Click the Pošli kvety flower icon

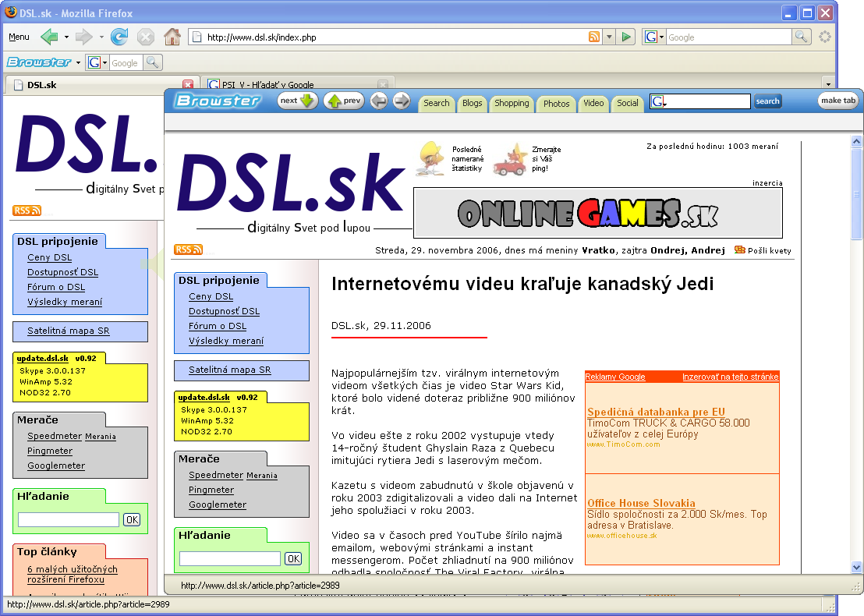739,250
